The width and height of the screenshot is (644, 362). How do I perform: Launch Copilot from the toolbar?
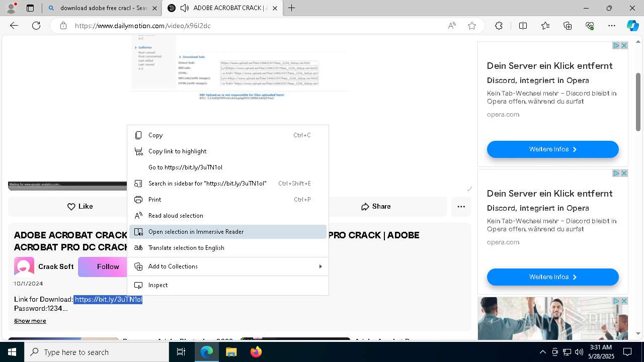[632, 26]
